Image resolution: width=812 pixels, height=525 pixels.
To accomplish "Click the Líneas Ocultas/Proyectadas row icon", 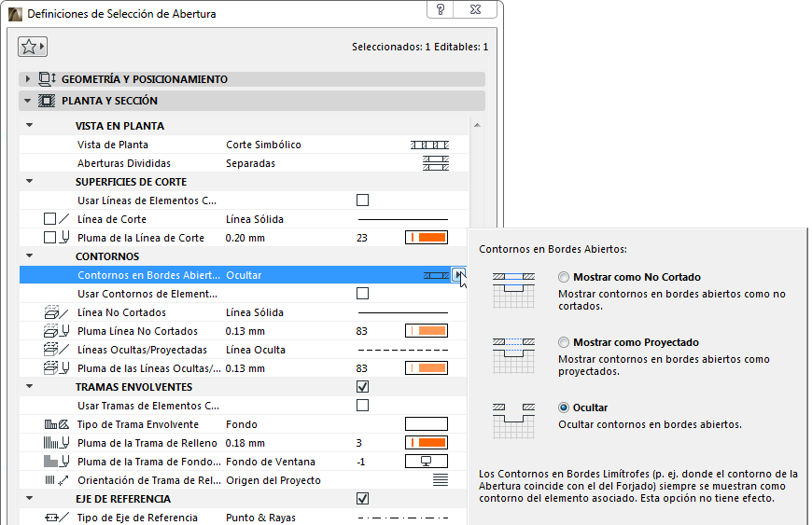I will tap(56, 350).
